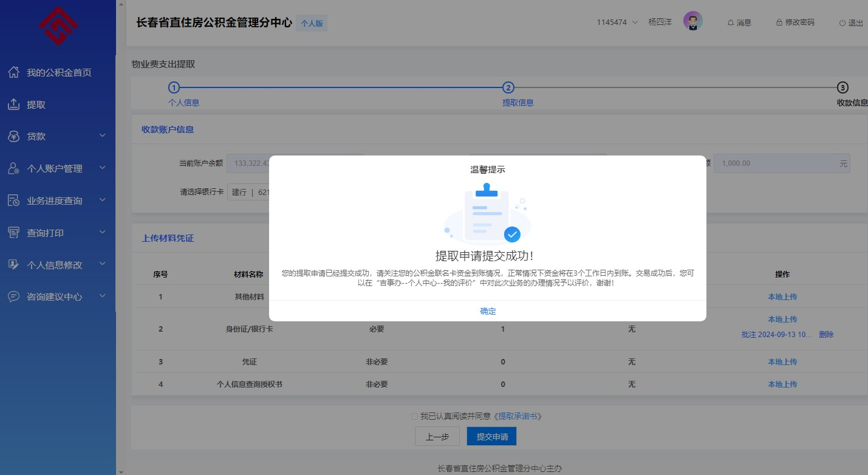This screenshot has height=475, width=868.
Task: Click the red logo at top left
Action: (58, 26)
